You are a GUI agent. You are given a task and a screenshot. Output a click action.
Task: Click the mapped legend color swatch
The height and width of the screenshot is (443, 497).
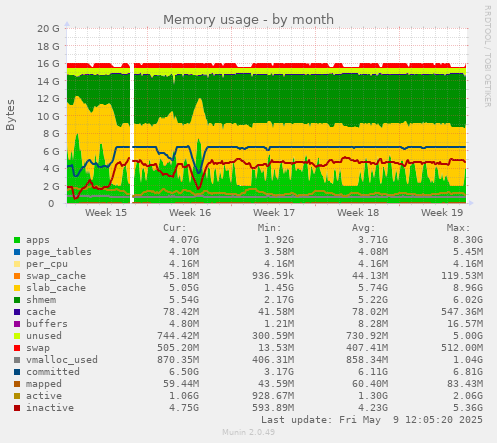[x=17, y=384]
